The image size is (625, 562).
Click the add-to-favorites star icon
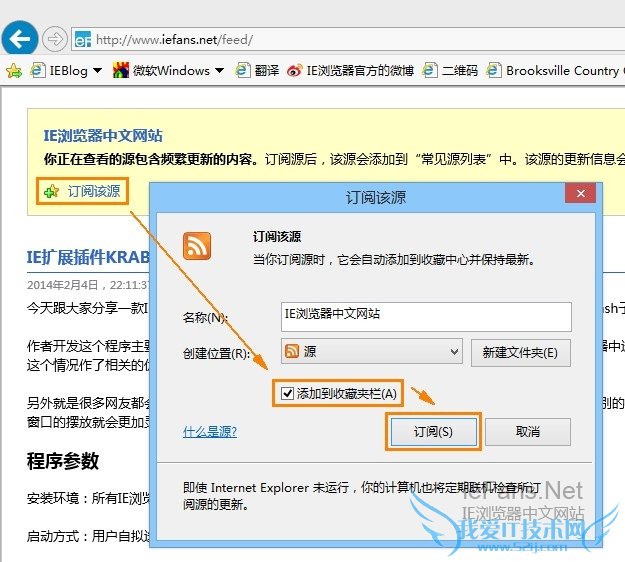click(x=14, y=71)
